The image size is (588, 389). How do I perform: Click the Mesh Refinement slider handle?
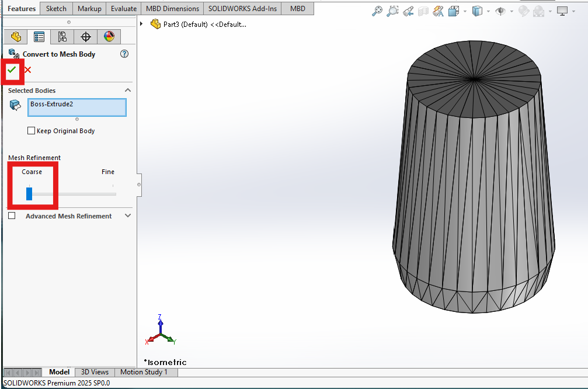29,193
